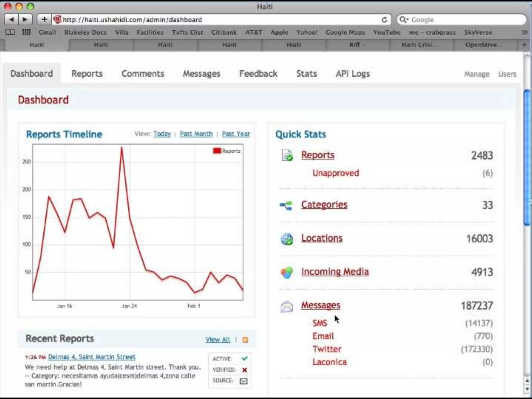532x399 pixels.
Task: Show the Past Month timeline view
Action: tap(196, 134)
